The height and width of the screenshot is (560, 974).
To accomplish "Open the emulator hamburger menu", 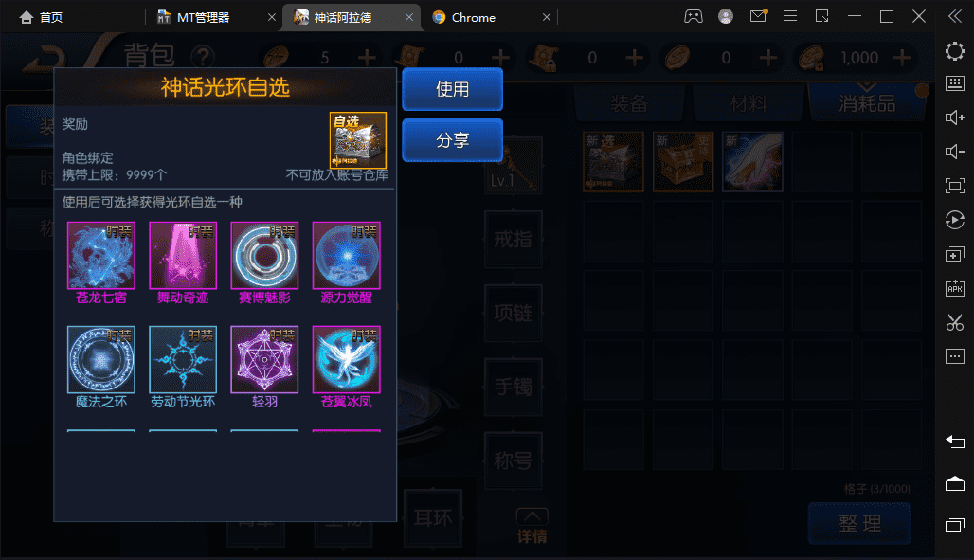I will pos(790,17).
